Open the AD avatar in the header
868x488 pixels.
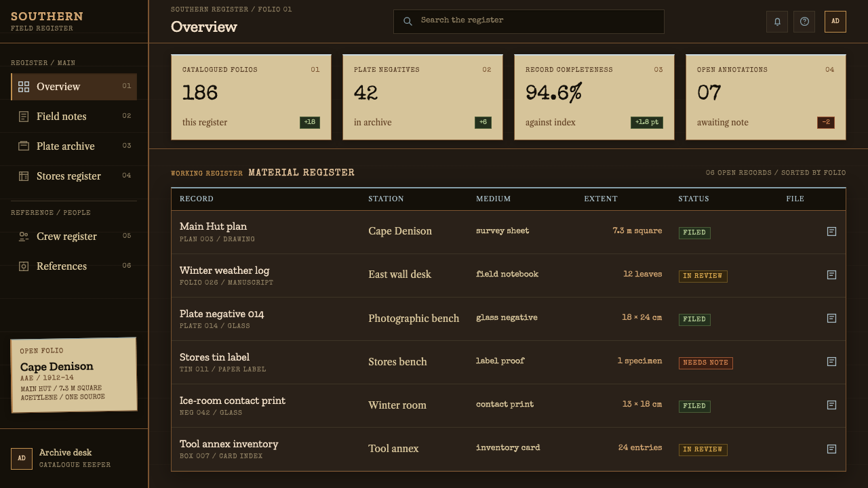[x=835, y=22]
